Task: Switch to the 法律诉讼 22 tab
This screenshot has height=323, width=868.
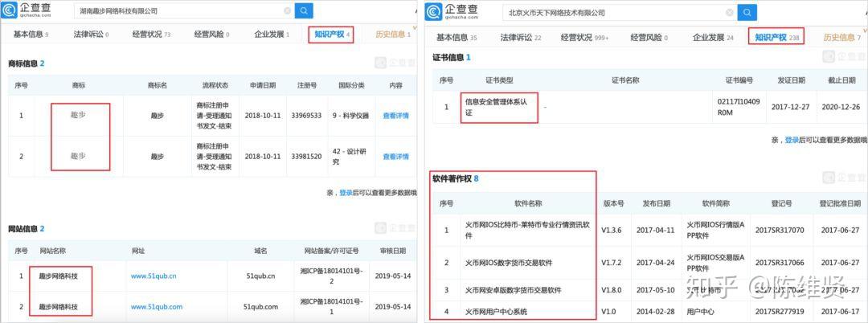Action: point(521,38)
